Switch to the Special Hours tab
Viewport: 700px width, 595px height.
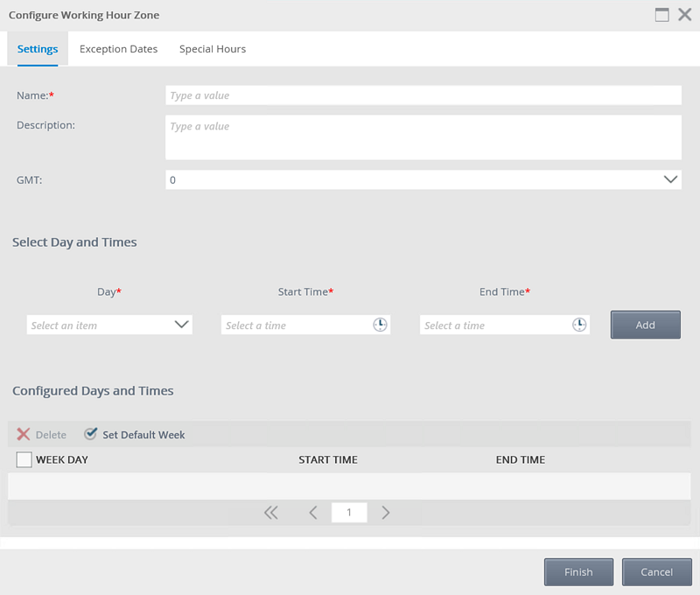point(213,49)
